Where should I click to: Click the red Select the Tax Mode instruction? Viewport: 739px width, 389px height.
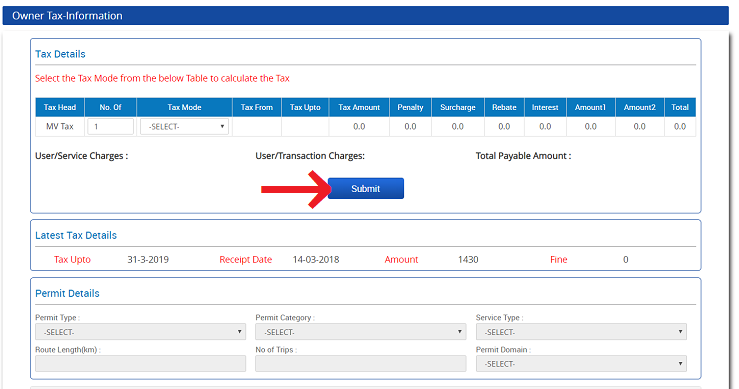162,78
